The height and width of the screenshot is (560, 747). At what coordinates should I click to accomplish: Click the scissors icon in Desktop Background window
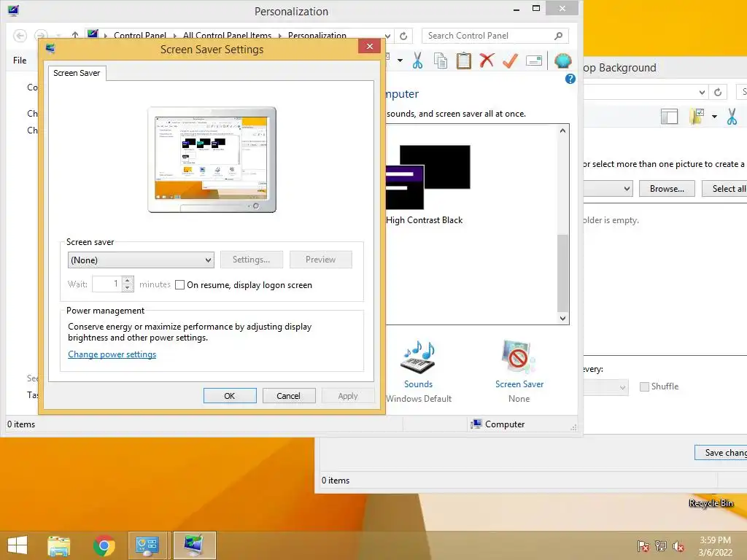point(732,117)
